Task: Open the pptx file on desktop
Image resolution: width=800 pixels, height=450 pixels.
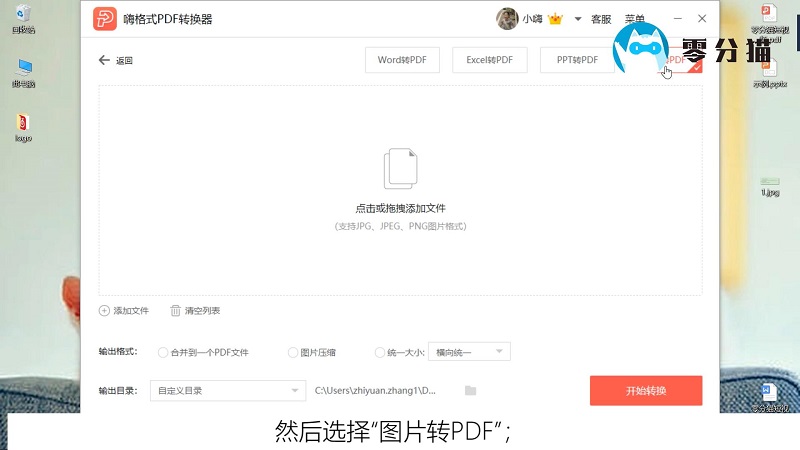Action: coord(770,74)
